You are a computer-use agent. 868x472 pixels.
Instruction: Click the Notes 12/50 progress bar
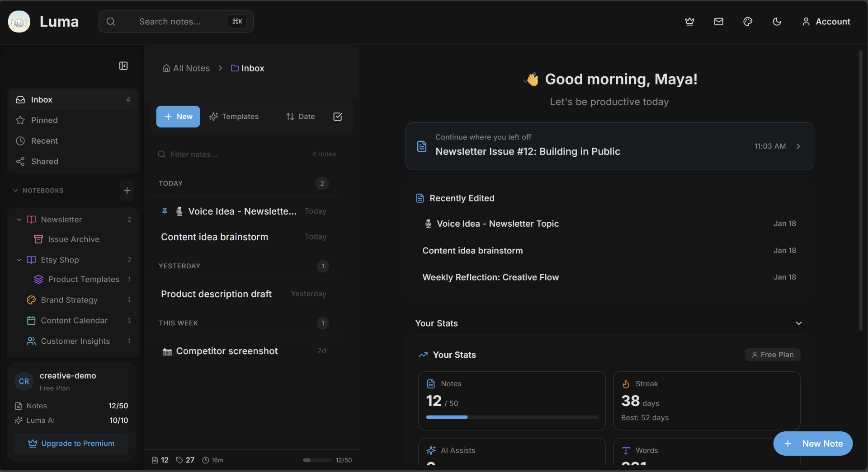(x=512, y=417)
